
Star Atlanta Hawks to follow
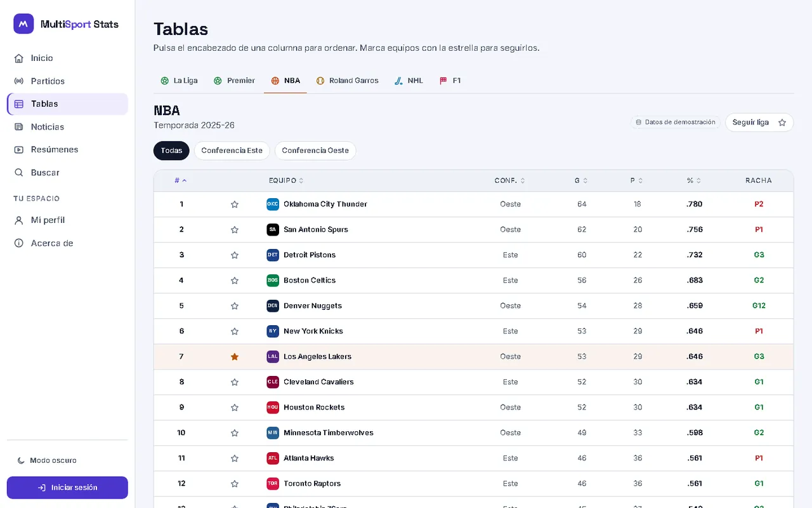[x=235, y=458]
